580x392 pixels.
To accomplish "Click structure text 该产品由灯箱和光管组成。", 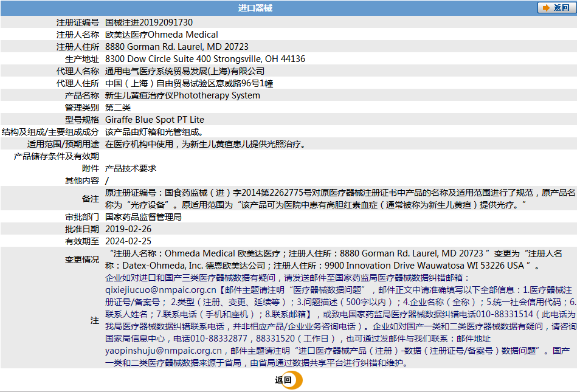I will (154, 132).
